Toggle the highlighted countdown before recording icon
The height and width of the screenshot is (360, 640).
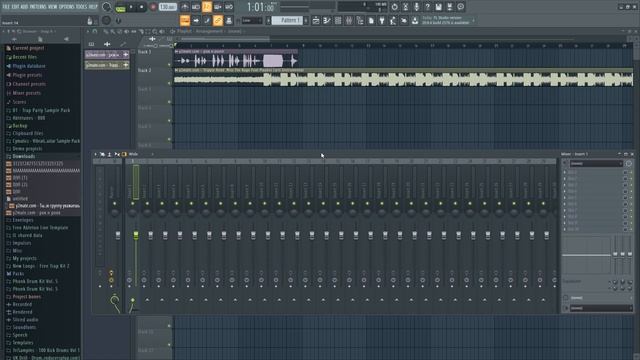point(207,7)
